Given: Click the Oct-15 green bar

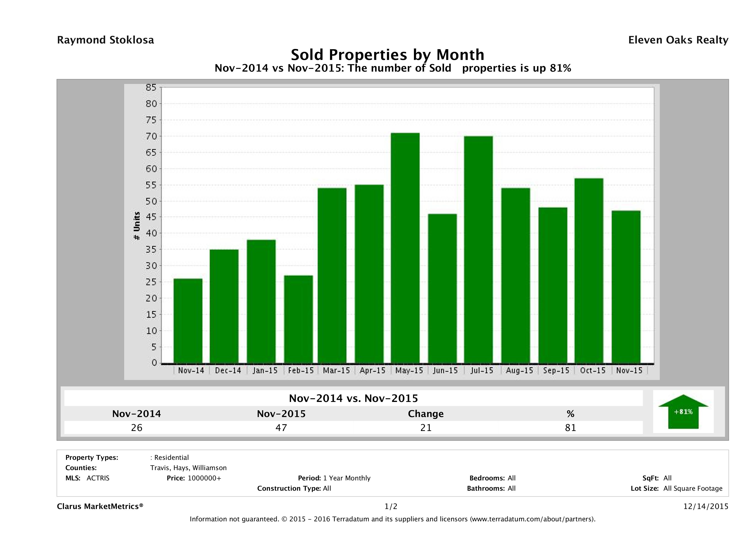Looking at the screenshot, I should (x=589, y=271).
